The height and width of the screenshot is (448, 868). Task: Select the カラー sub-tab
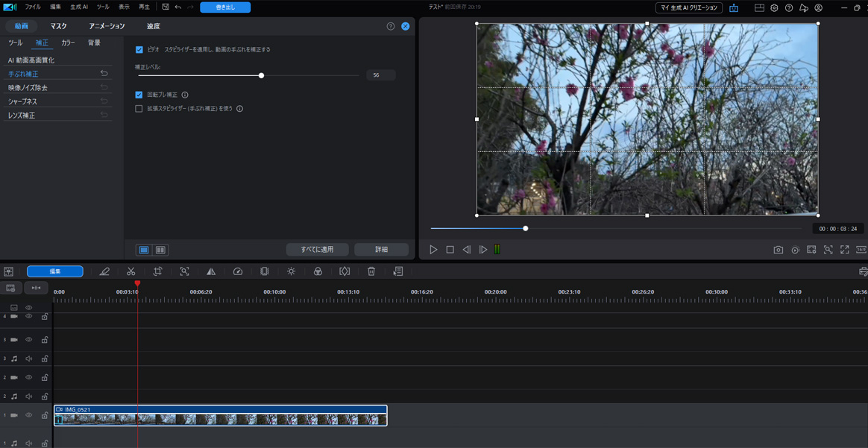[x=68, y=43]
